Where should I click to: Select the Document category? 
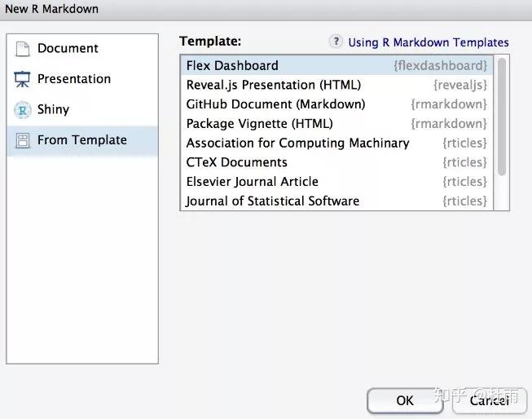pos(67,49)
